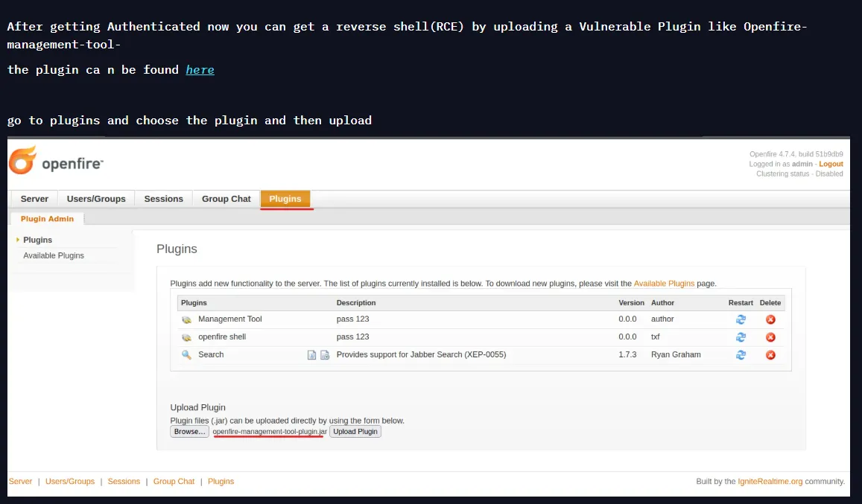Click the Plugins column header

(x=194, y=303)
